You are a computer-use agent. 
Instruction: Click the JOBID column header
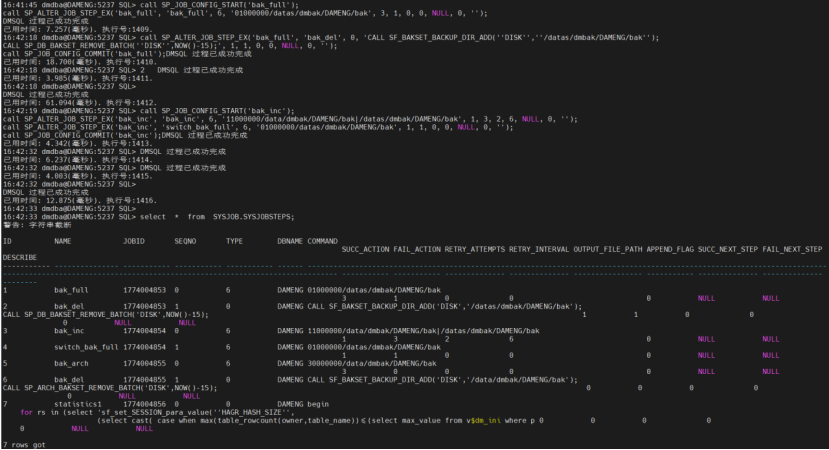coord(134,241)
